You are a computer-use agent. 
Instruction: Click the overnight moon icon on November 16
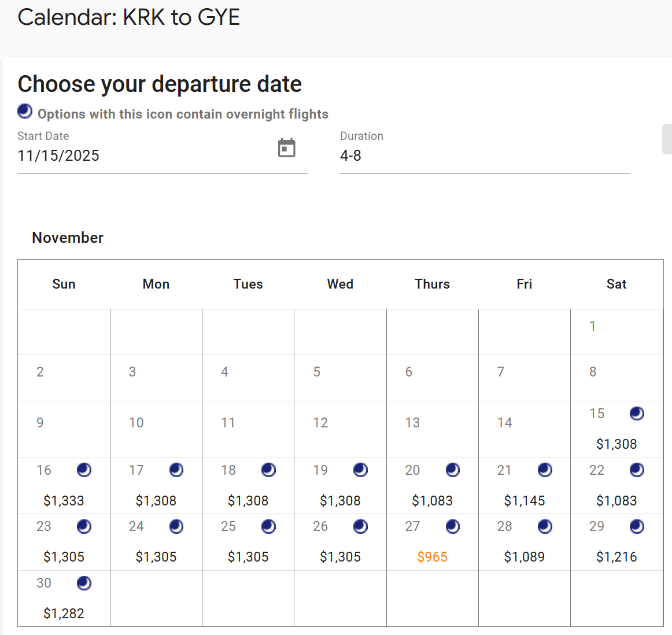84,470
